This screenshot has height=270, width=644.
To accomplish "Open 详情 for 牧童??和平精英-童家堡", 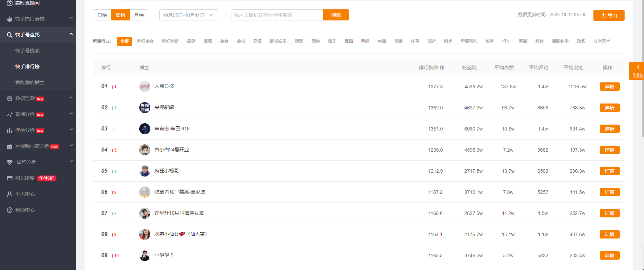I will (610, 192).
